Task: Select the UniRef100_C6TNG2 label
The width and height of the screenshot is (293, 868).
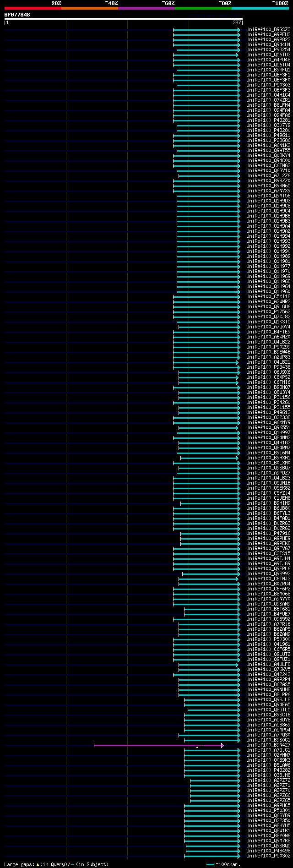Action: [268, 165]
